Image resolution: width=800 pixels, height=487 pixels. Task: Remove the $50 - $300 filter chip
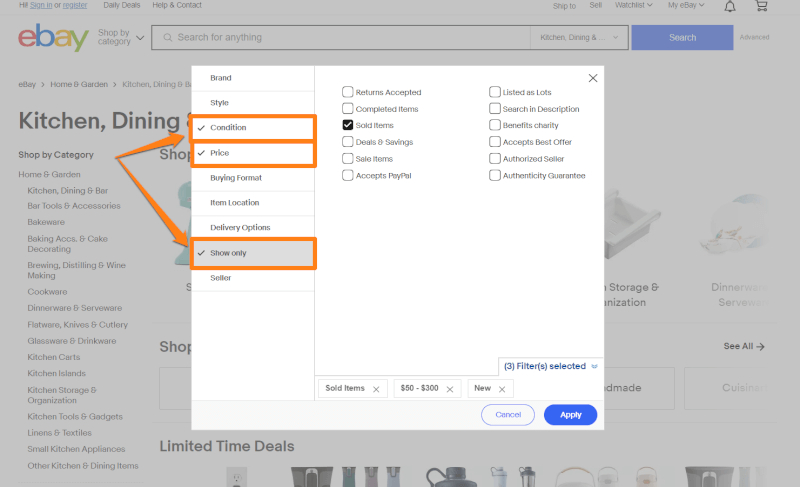[x=455, y=389]
